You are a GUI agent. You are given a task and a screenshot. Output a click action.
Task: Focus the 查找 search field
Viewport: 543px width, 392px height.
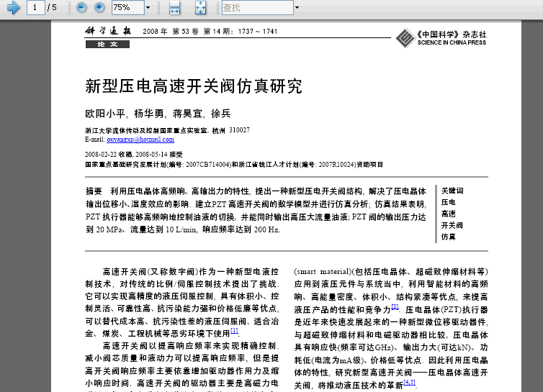(258, 8)
